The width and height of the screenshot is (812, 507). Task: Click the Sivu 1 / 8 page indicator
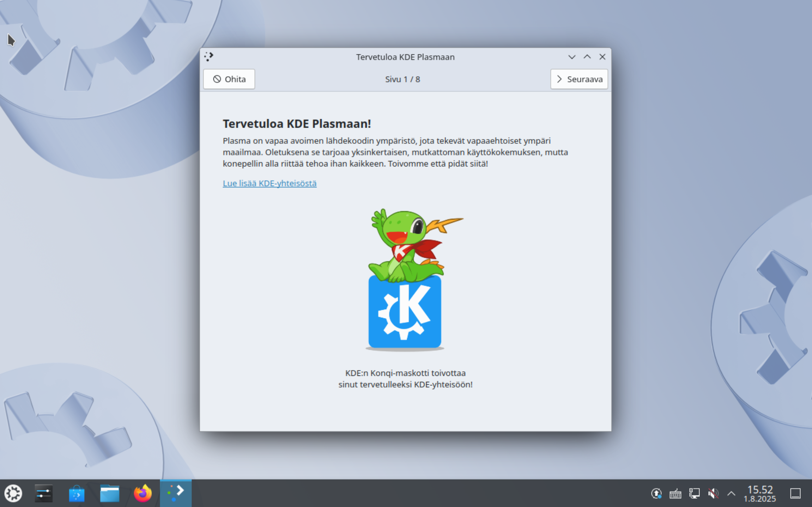402,79
